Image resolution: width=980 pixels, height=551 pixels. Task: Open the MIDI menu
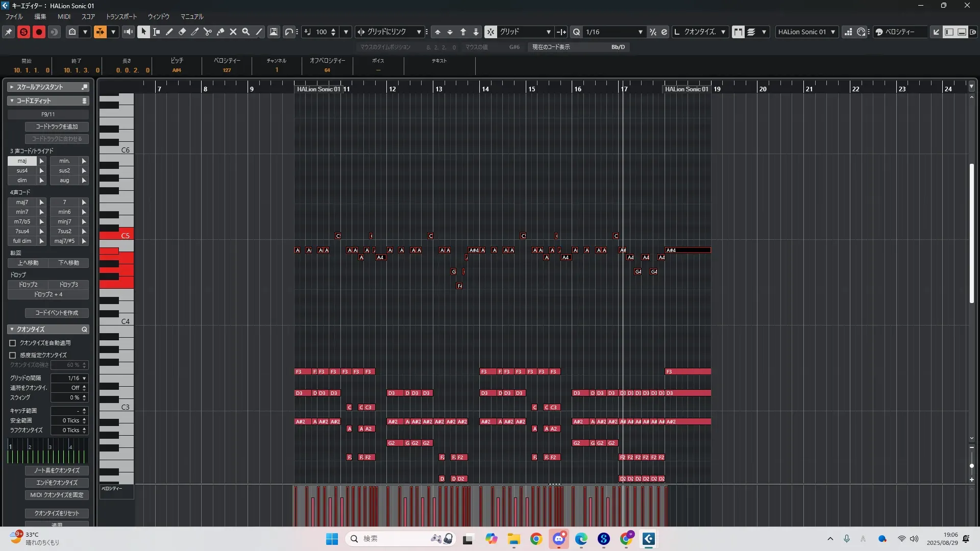(x=64, y=16)
